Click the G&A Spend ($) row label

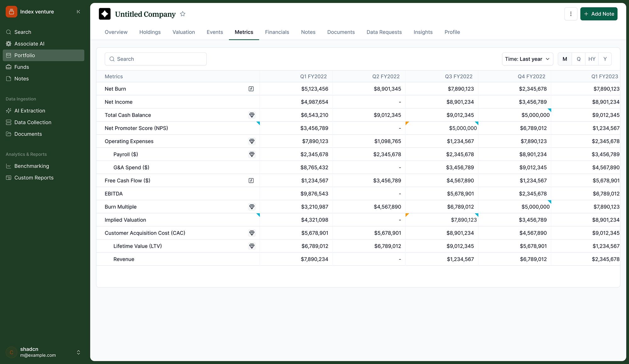point(131,168)
